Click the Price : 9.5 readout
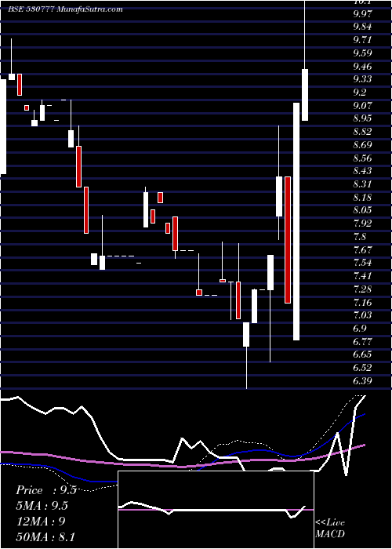This screenshot has height=549, width=392. [46, 490]
